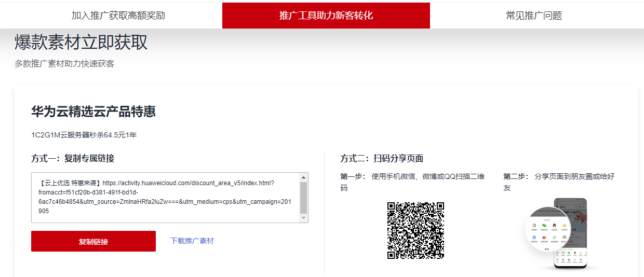Click the text box scrollbar thumb
Screen dimensions: 644x277
304,198
